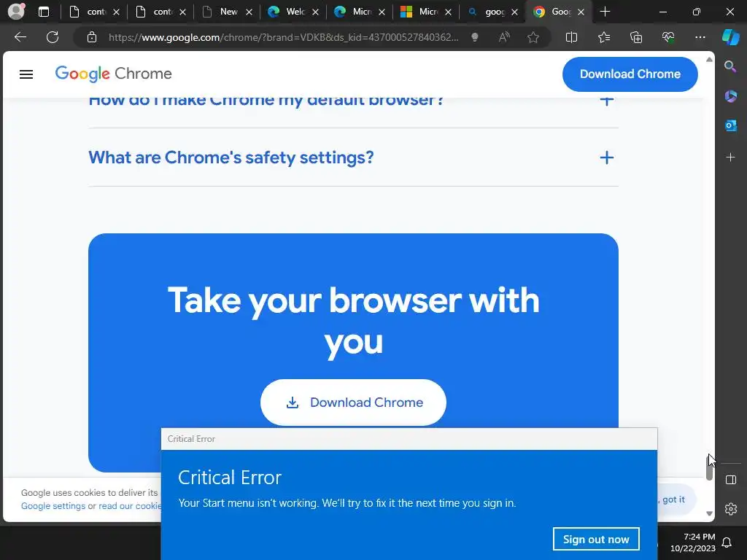Open sidebar settings gear
Image resolution: width=747 pixels, height=560 pixels.
(x=730, y=509)
